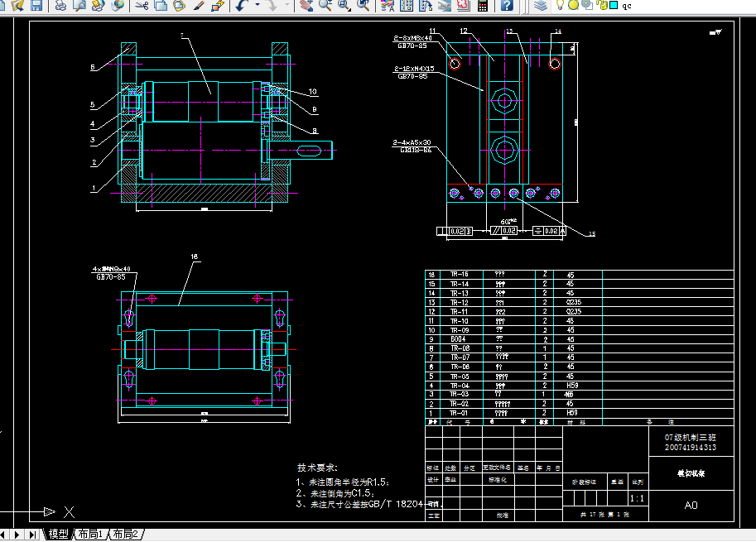Open the Tool Palettes window icon

tap(426, 5)
